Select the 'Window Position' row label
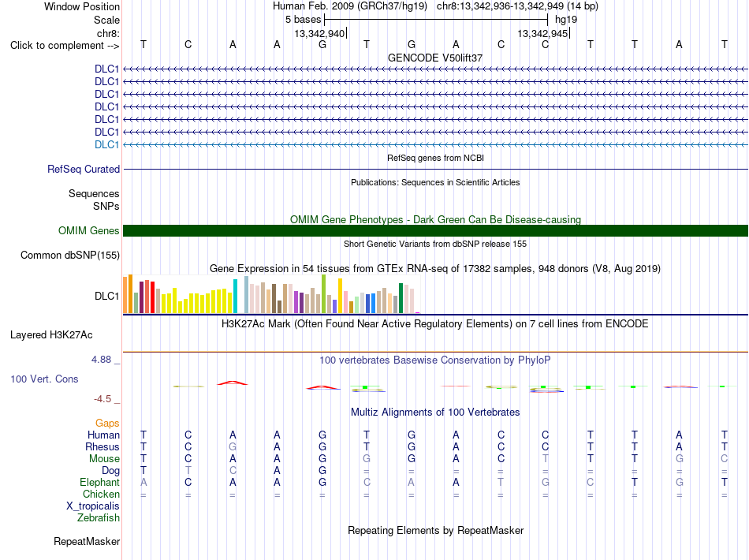The image size is (749, 560). pos(82,6)
